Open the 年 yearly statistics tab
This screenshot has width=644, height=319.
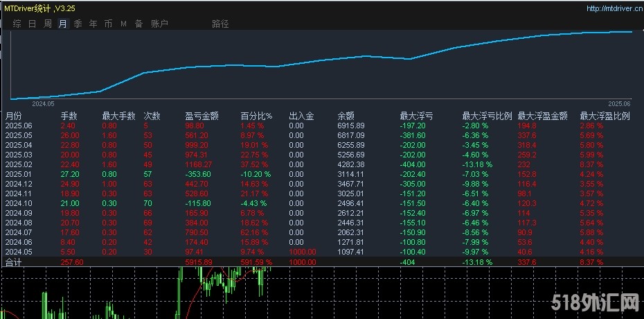click(x=93, y=24)
